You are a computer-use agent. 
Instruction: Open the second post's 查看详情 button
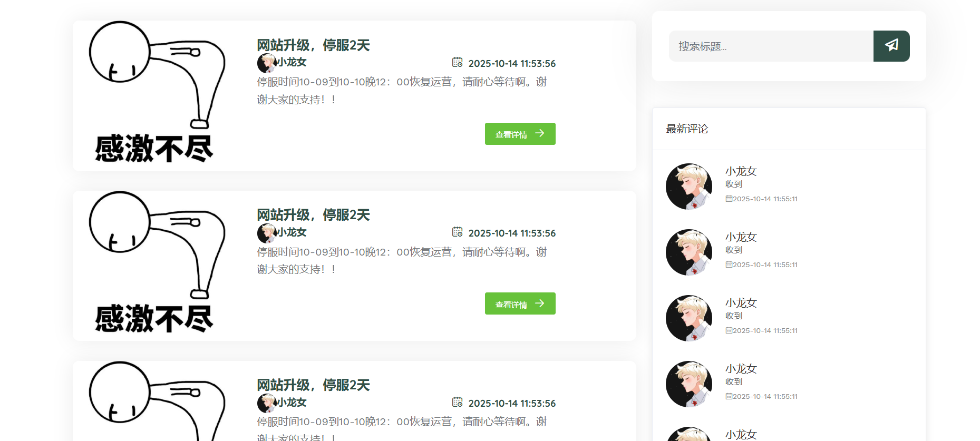(x=520, y=303)
